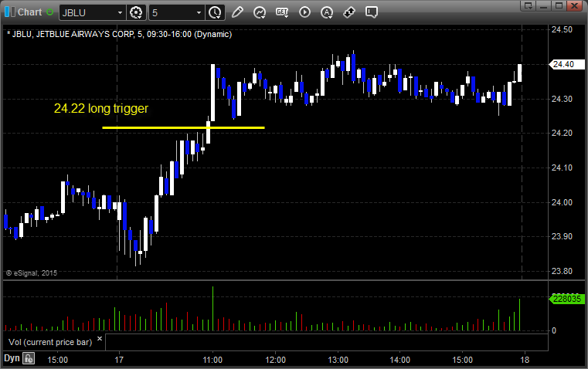Image resolution: width=588 pixels, height=369 pixels.
Task: Open the alerts icon marked with an A
Action: 327,12
